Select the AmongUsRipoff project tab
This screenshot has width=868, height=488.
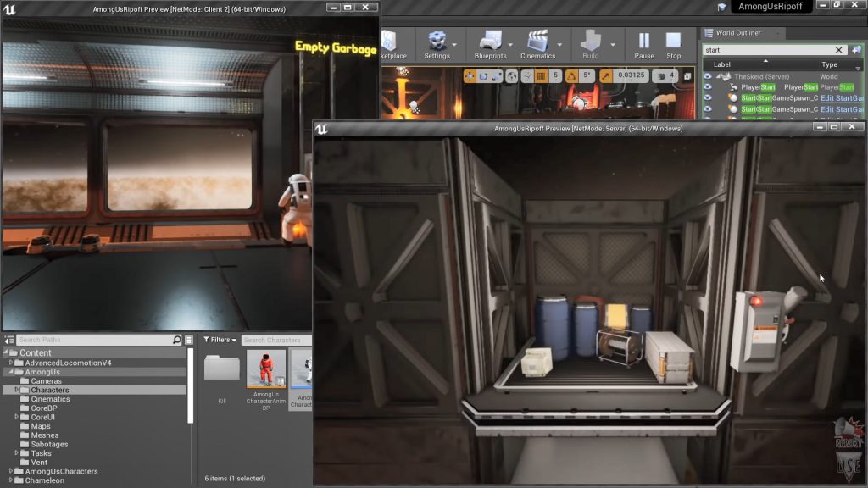pyautogui.click(x=770, y=7)
